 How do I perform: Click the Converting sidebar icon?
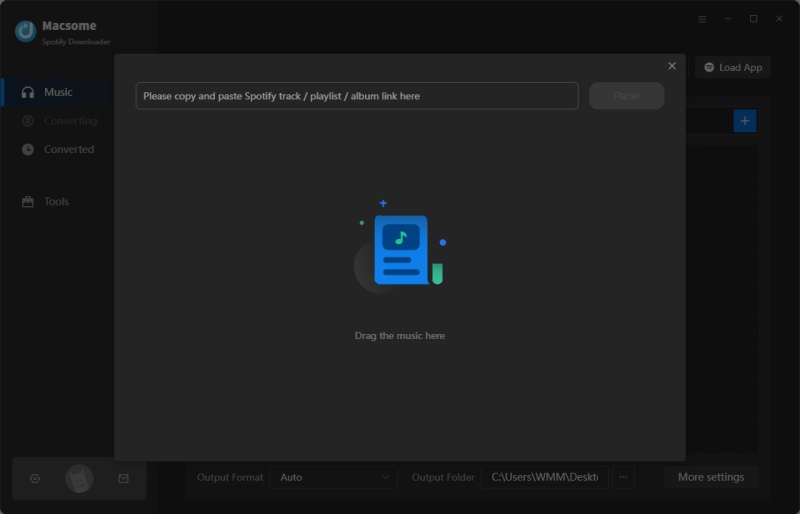click(x=28, y=120)
